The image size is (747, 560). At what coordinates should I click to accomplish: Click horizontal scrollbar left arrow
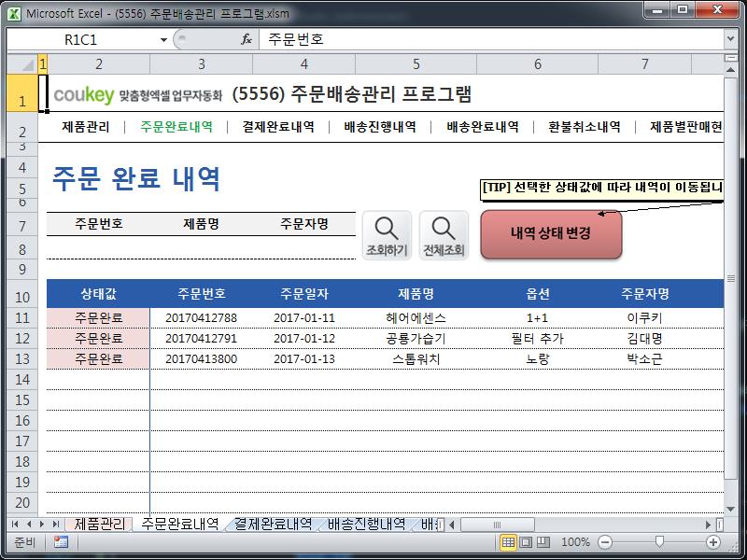452,525
